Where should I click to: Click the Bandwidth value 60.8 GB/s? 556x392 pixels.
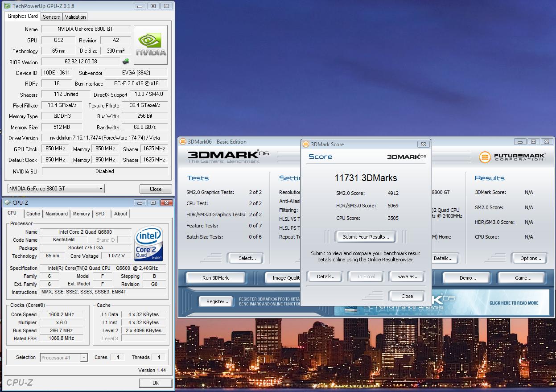(144, 128)
